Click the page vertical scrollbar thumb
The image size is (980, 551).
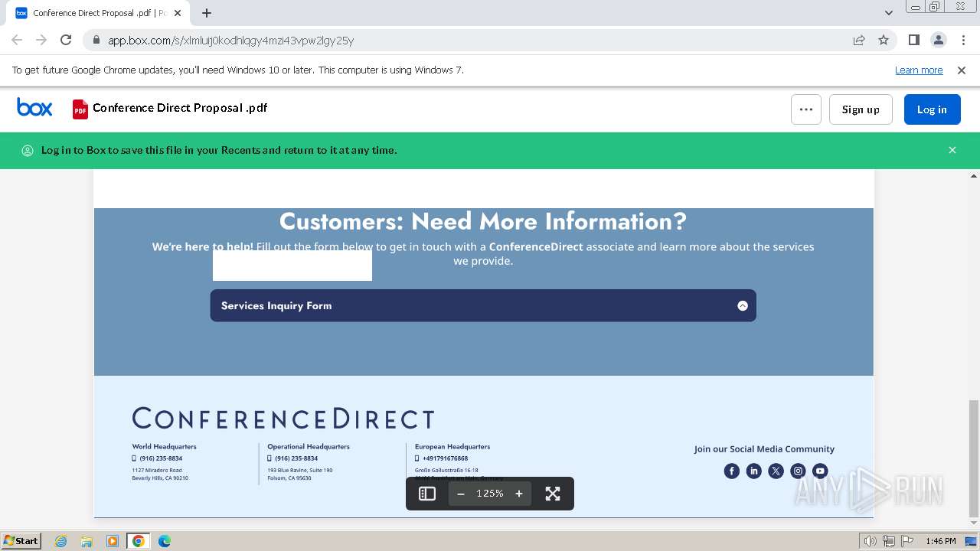[974, 458]
